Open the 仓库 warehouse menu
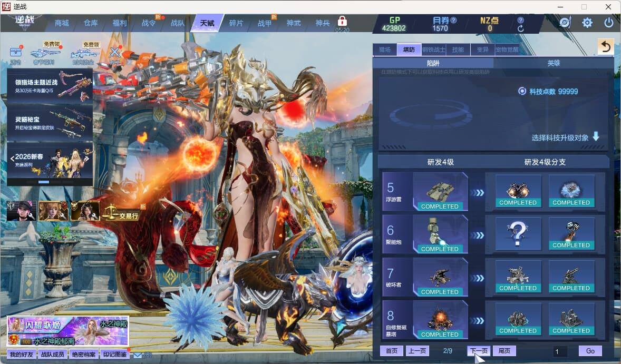Viewport: 621px width, 364px height. point(91,23)
